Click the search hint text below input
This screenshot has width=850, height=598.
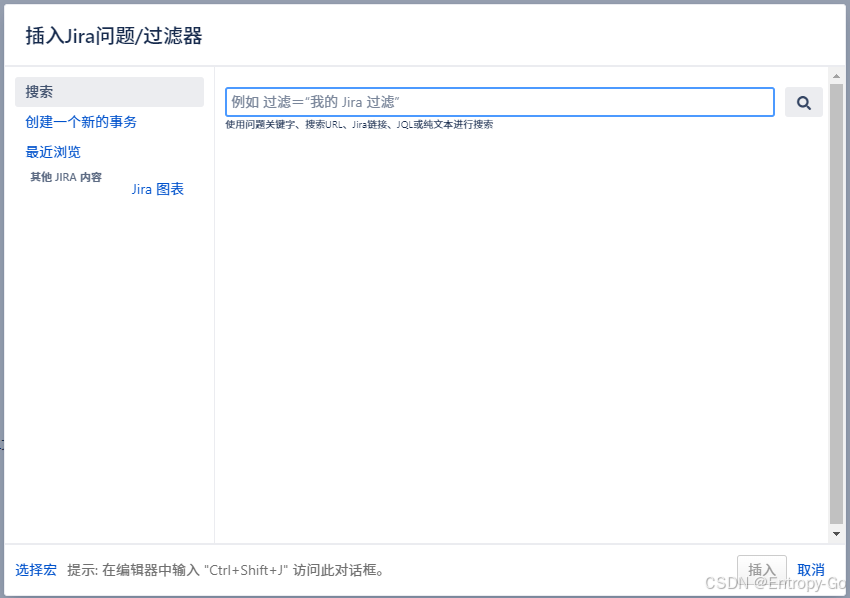(x=359, y=125)
